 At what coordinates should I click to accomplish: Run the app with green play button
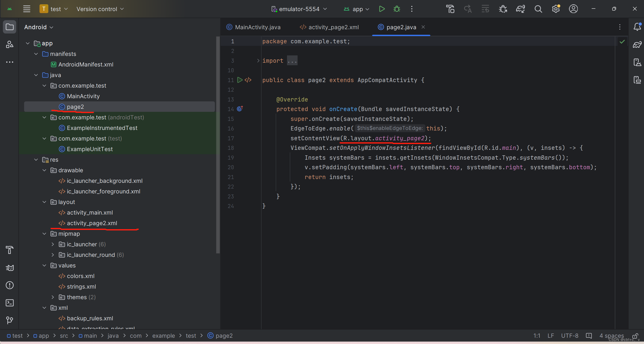tap(382, 9)
